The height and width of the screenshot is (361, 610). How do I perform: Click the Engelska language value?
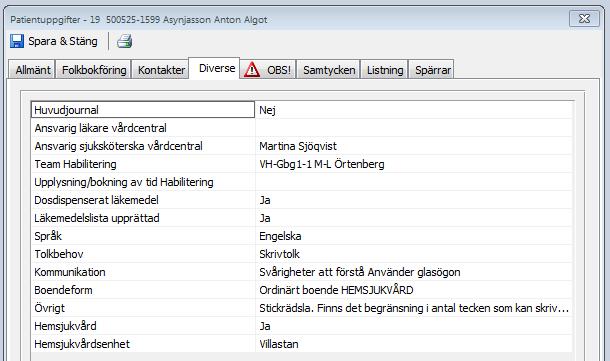(280, 236)
